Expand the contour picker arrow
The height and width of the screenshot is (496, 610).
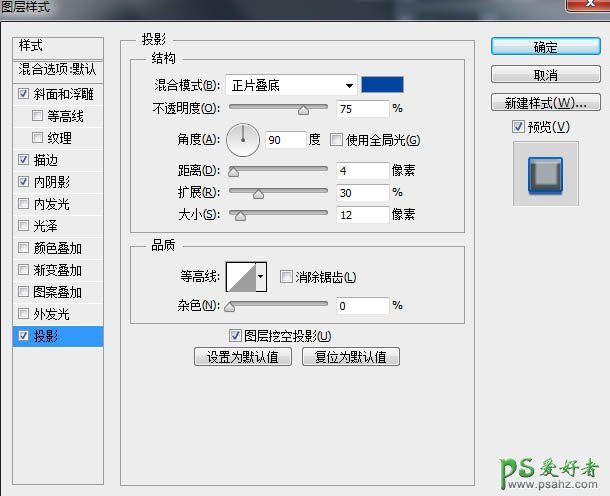(262, 276)
